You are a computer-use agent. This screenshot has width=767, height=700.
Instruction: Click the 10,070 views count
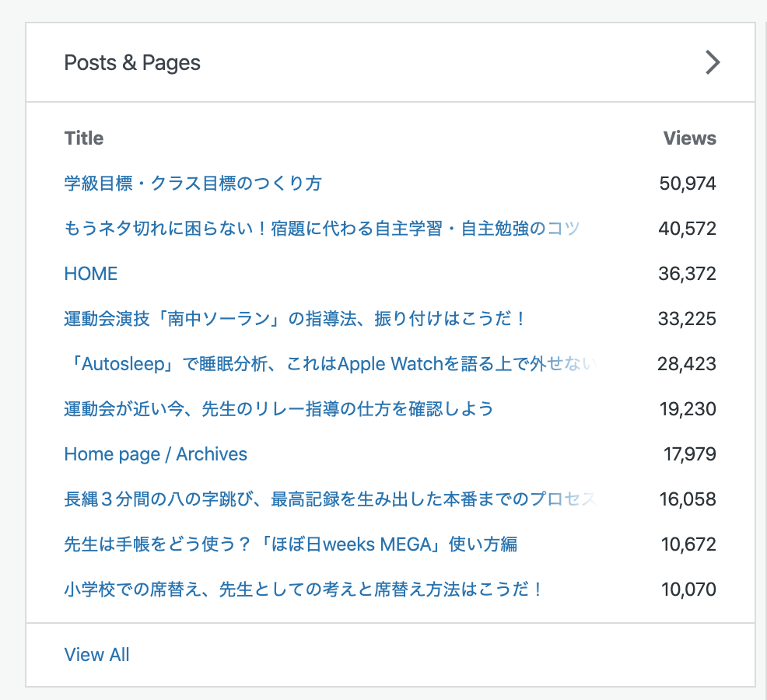(688, 589)
